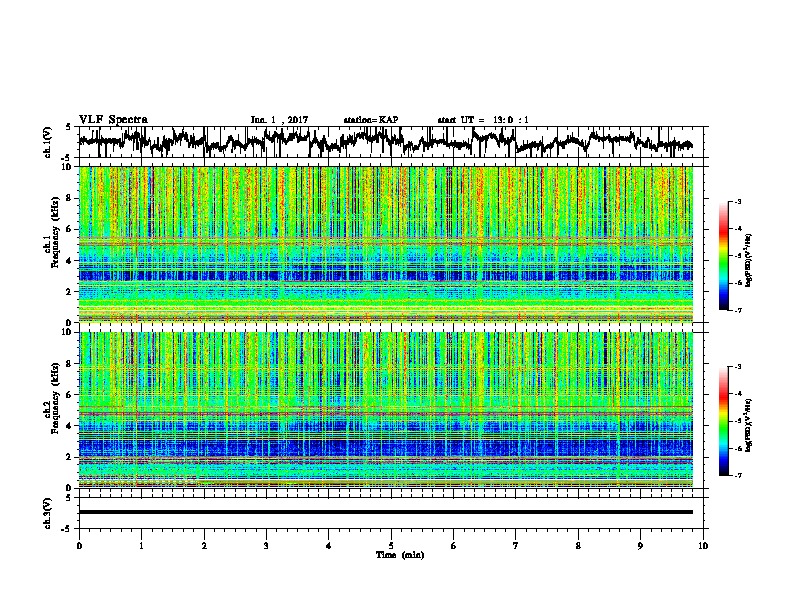Click the "1" tick on the time axis

141,545
